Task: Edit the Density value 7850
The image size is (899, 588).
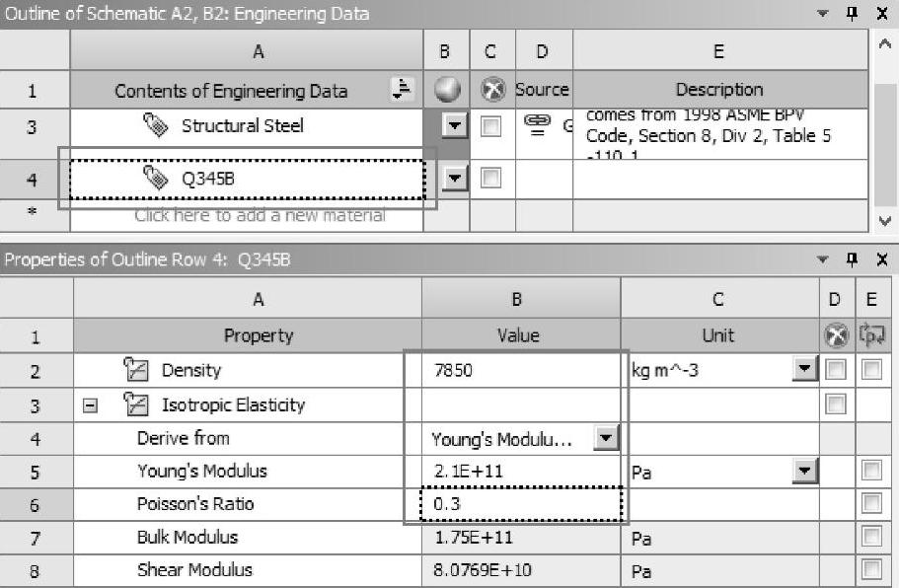Action: coord(521,370)
